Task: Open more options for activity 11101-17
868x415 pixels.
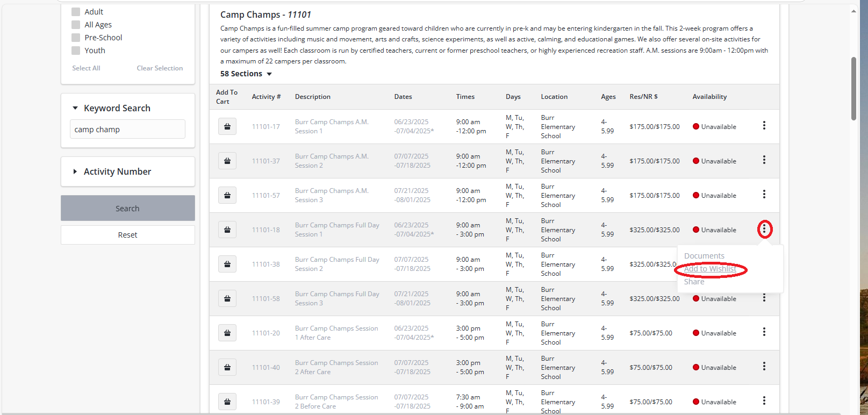Action: (x=764, y=126)
